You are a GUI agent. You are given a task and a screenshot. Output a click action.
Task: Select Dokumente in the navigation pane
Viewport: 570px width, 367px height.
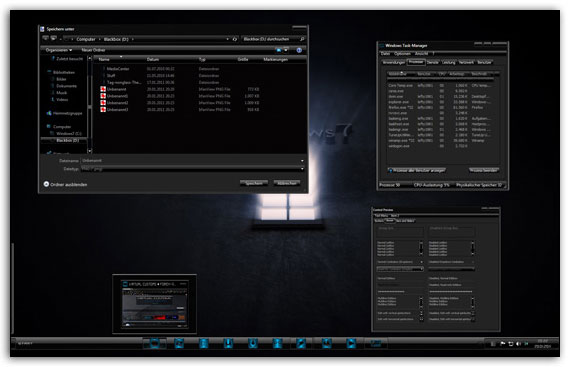64,86
